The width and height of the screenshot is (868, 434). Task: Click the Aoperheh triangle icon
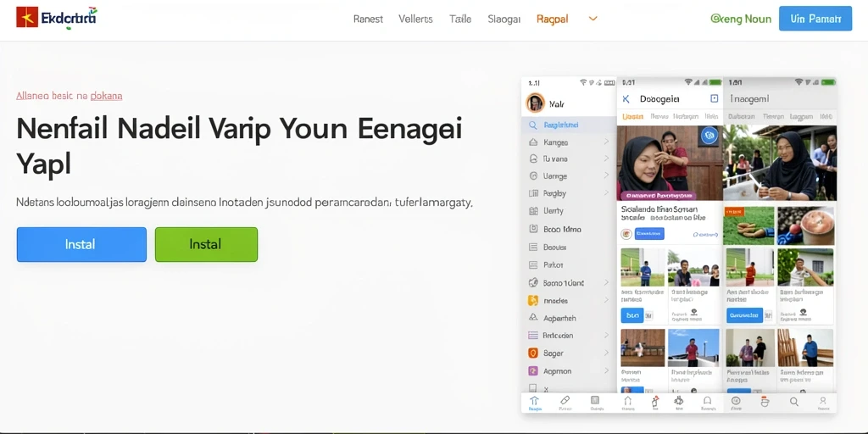pyautogui.click(x=533, y=318)
